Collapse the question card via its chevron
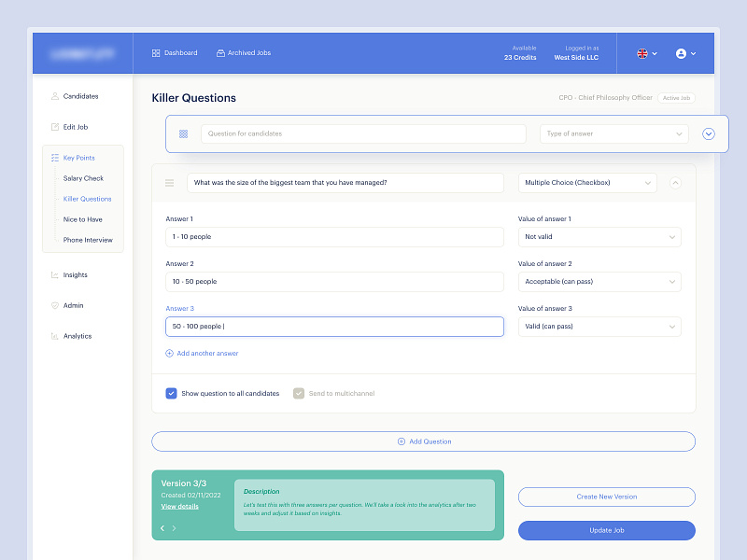 (x=675, y=183)
